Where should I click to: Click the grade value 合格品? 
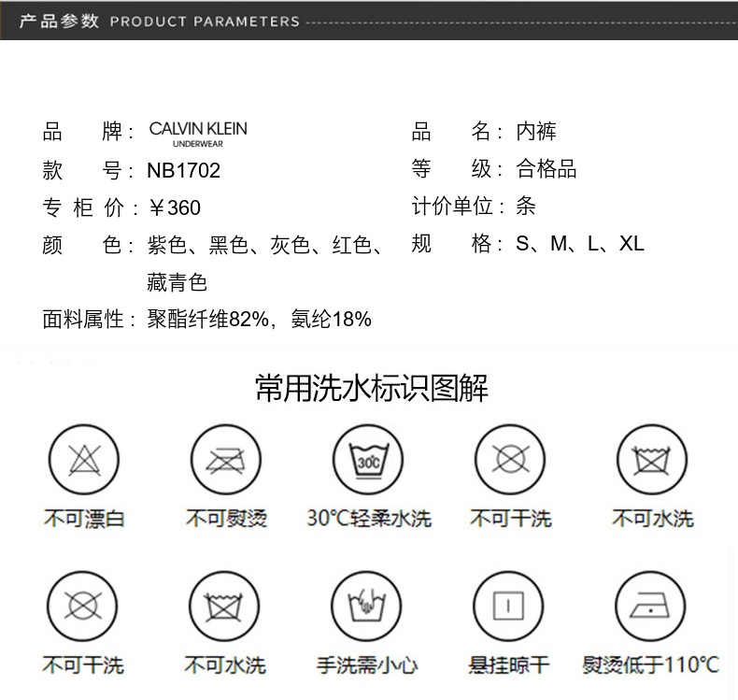546,169
